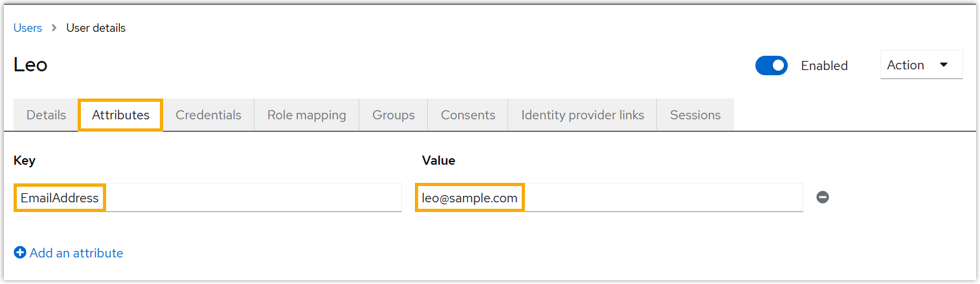Open the Action dropdown menu

point(921,65)
